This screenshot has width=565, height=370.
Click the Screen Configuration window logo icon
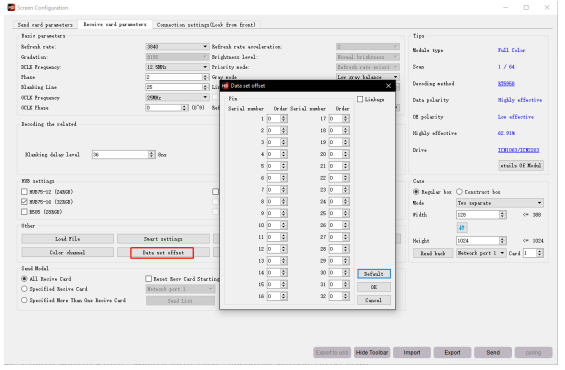(11, 8)
